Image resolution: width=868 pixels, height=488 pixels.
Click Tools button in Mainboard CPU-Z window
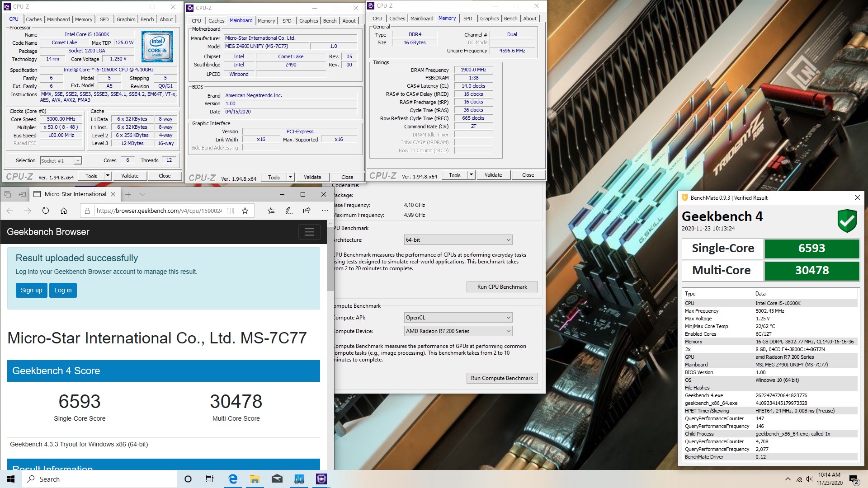274,178
